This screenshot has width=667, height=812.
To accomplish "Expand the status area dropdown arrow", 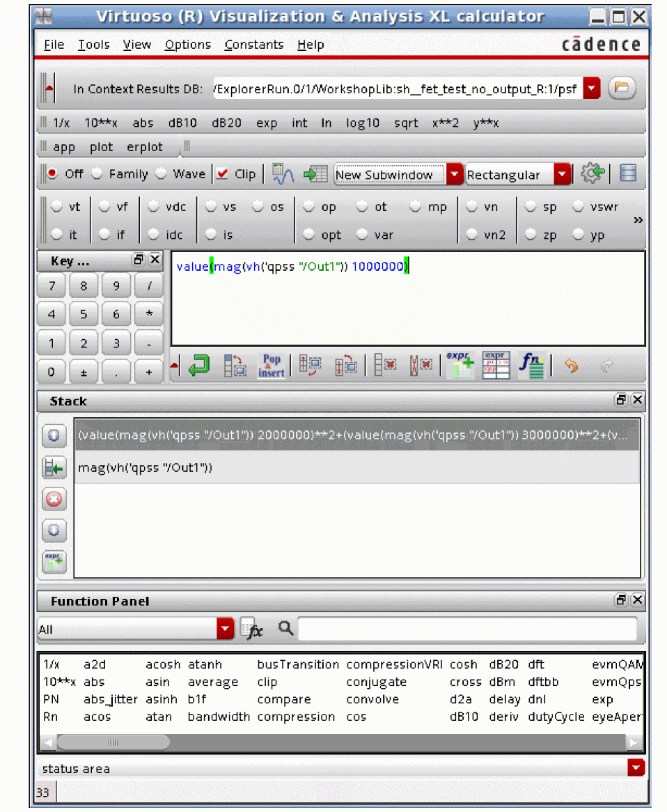I will pos(636,767).
